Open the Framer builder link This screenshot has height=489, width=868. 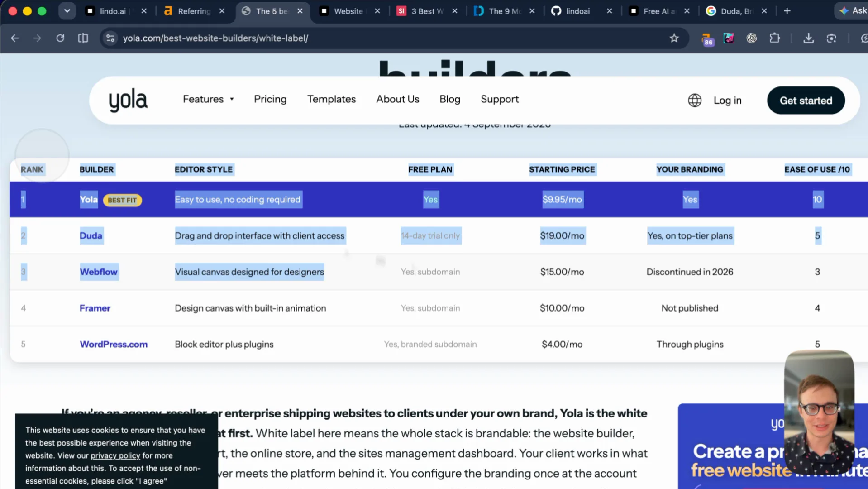[x=95, y=308]
